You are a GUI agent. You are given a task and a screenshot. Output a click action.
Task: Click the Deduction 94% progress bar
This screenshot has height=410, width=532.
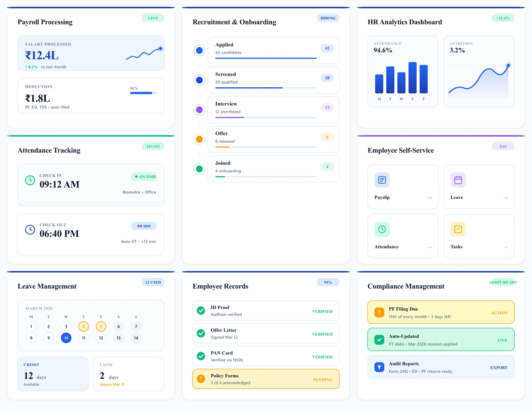(x=143, y=93)
